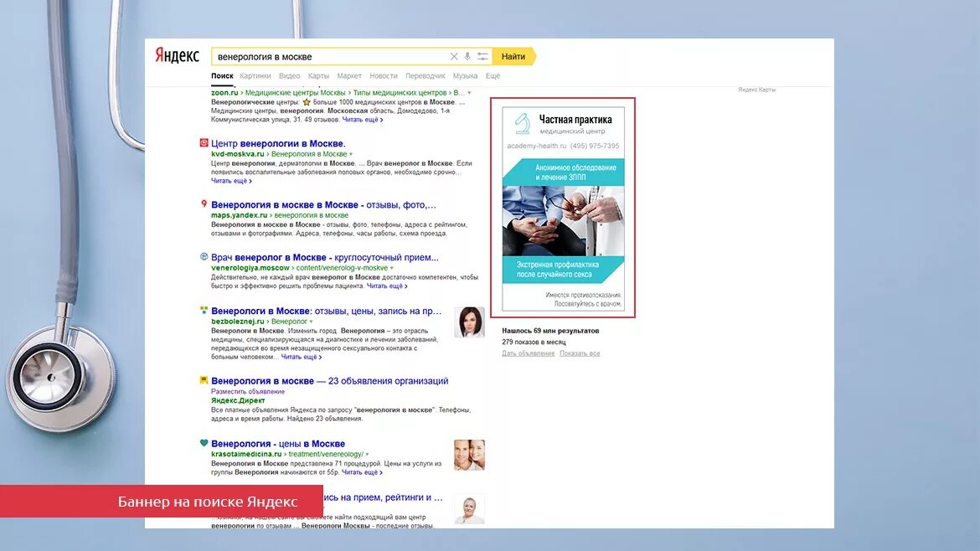
Task: Click Читать ещё under bezboleznej.ru snippet
Action: [x=302, y=357]
